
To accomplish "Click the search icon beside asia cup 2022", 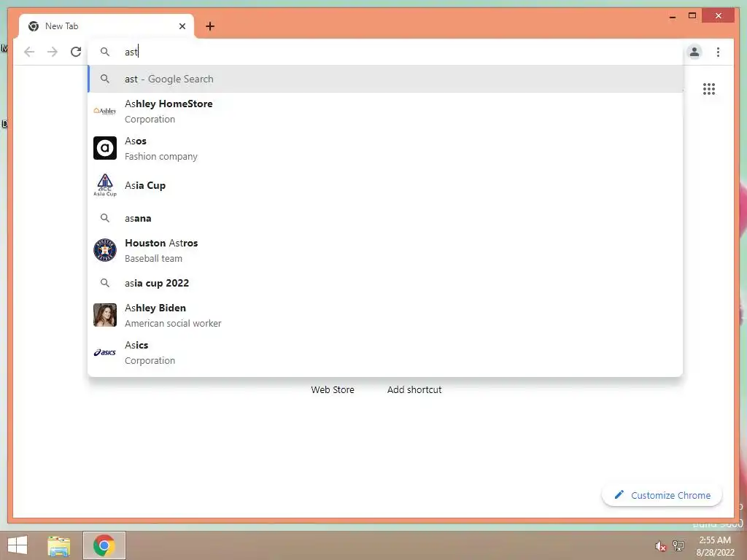I will click(x=105, y=283).
